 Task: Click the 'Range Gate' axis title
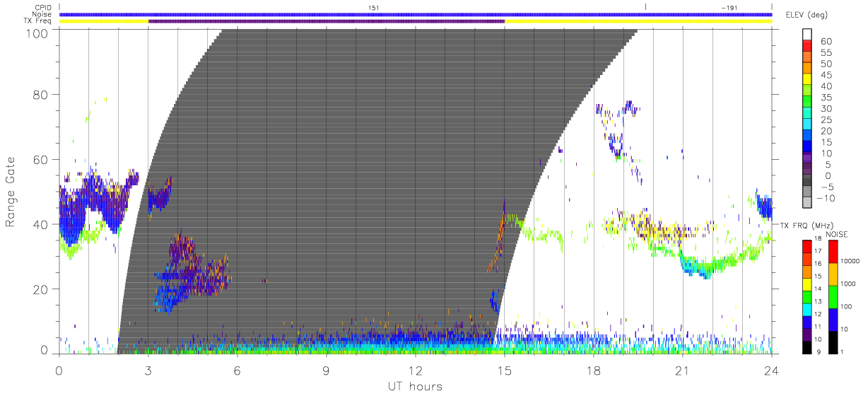(x=11, y=190)
